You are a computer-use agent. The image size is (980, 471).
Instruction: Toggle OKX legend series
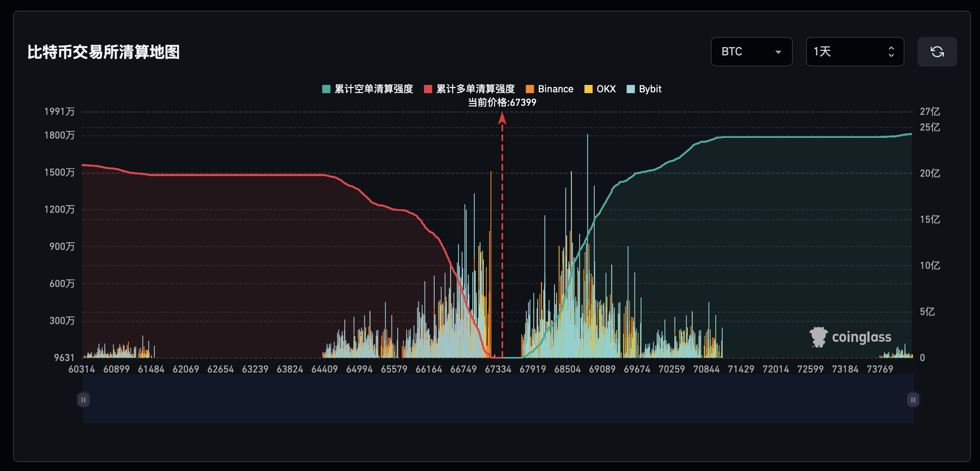tap(600, 89)
